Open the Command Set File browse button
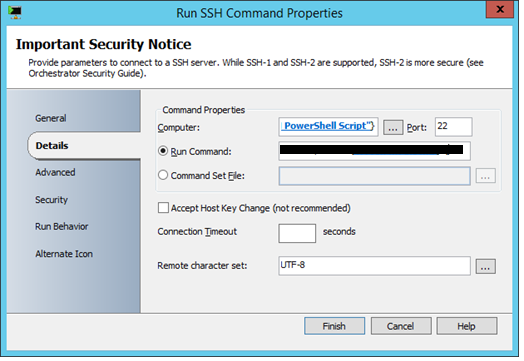The width and height of the screenshot is (524, 361). pos(486,175)
